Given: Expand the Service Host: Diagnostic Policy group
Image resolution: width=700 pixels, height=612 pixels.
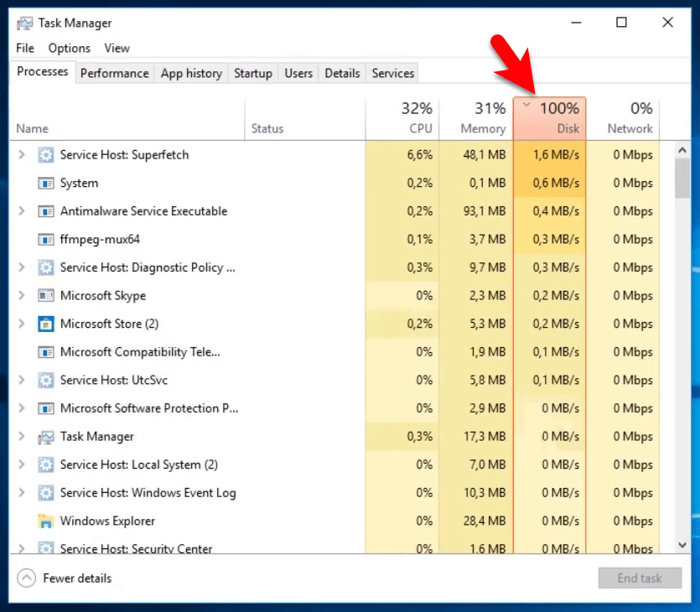Looking at the screenshot, I should [x=21, y=267].
